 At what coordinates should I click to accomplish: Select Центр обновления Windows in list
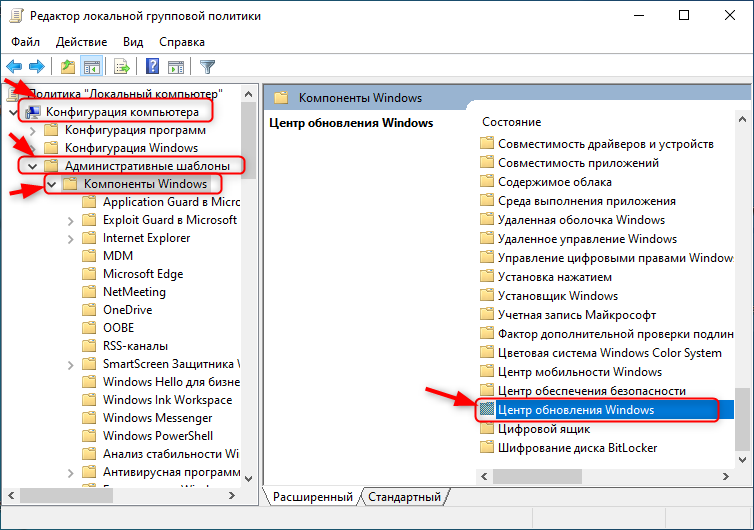[x=606, y=410]
